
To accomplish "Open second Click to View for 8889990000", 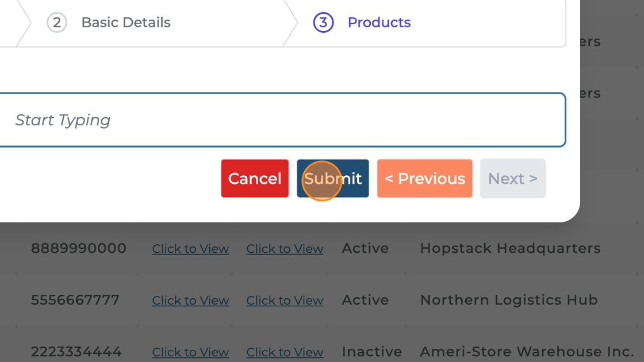I will (285, 249).
